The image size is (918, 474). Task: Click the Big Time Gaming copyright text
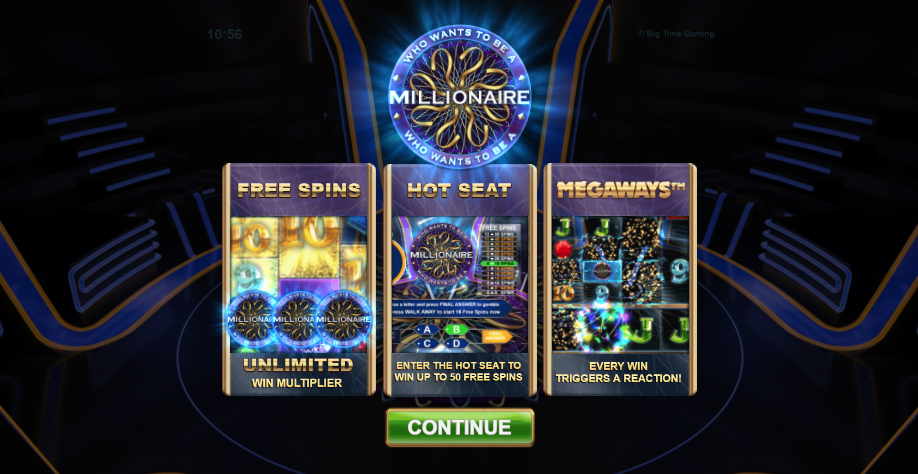[676, 34]
